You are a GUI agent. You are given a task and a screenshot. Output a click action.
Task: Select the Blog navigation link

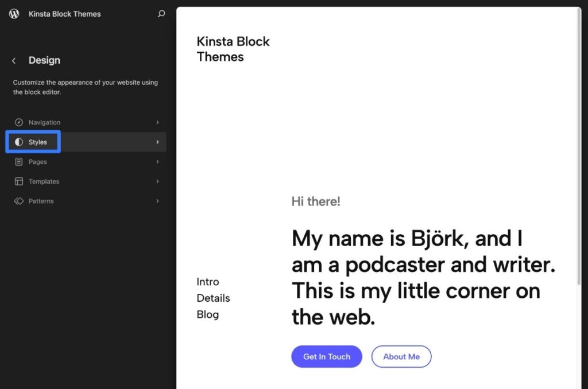click(208, 314)
